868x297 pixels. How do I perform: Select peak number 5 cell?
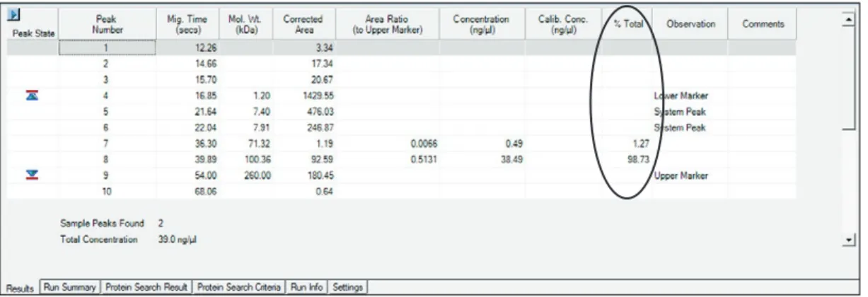[107, 111]
